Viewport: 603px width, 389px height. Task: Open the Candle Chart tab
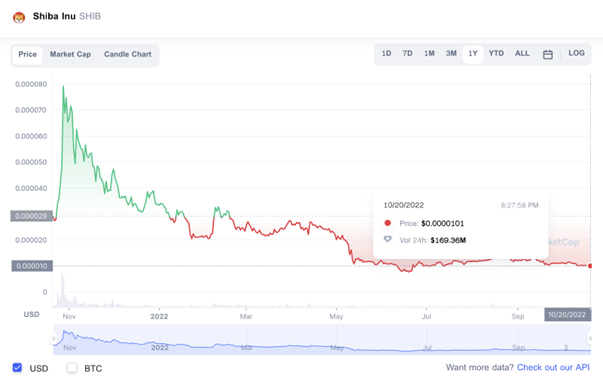click(x=128, y=54)
